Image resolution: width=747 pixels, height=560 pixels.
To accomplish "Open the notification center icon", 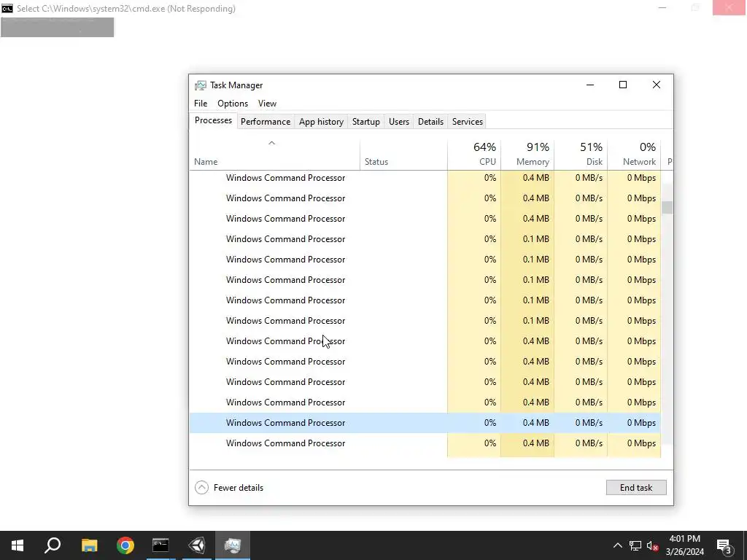I will (724, 546).
